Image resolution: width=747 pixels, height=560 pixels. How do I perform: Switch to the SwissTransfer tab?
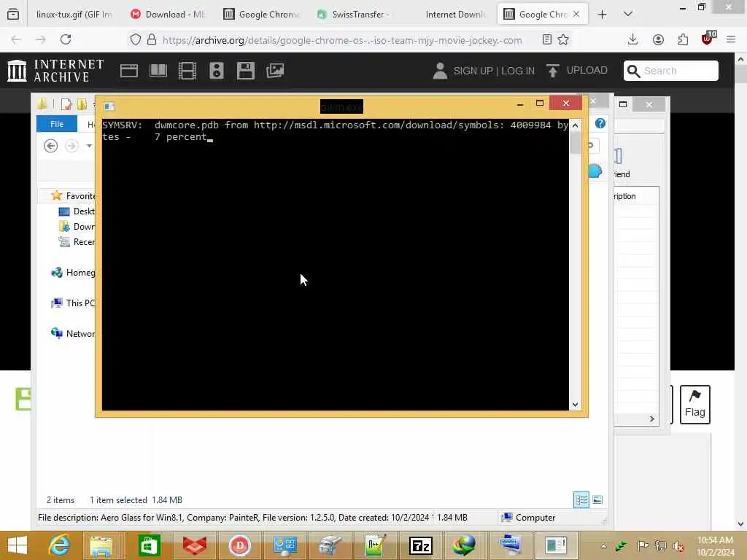tap(354, 15)
